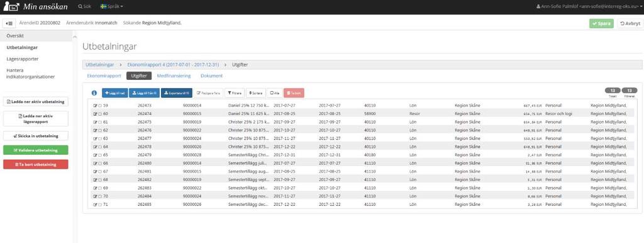Tick the checkbox for row 67
The width and height of the screenshot is (644, 243).
(100, 171)
